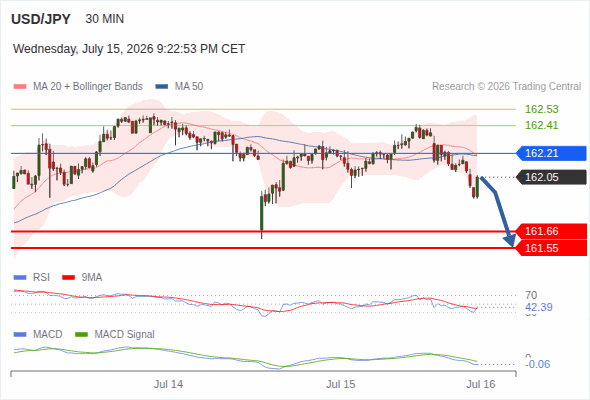The image size is (590, 400).
Task: Click the Jul 14 date axis label
Action: pos(168,385)
